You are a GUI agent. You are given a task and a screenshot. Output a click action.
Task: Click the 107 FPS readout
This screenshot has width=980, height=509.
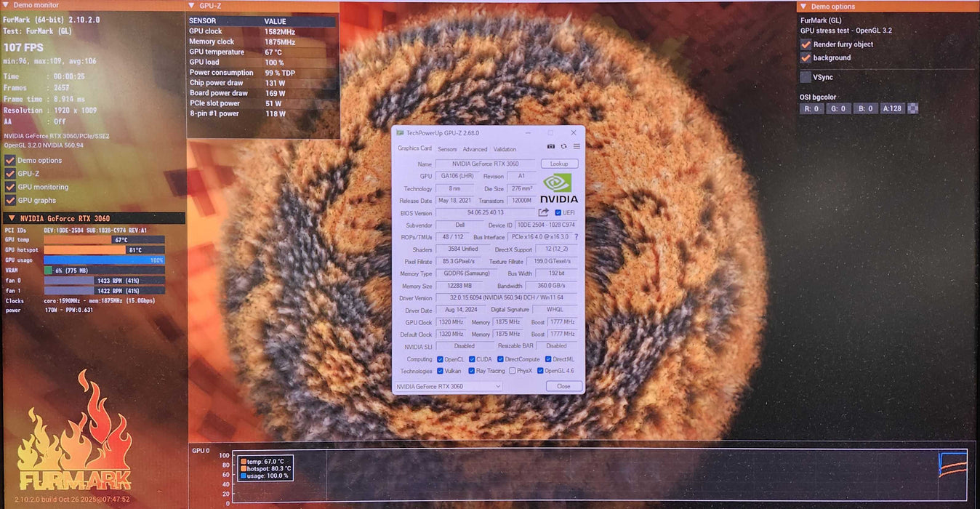pos(23,47)
